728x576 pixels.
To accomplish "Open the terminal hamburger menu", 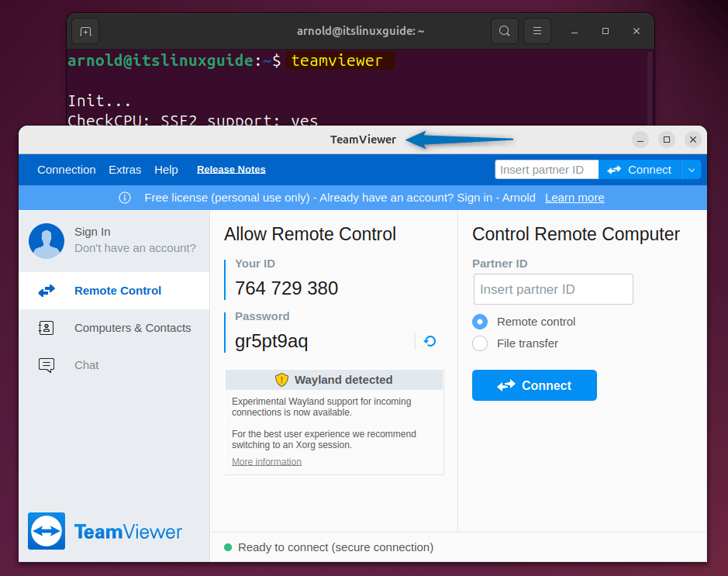I will [x=537, y=31].
